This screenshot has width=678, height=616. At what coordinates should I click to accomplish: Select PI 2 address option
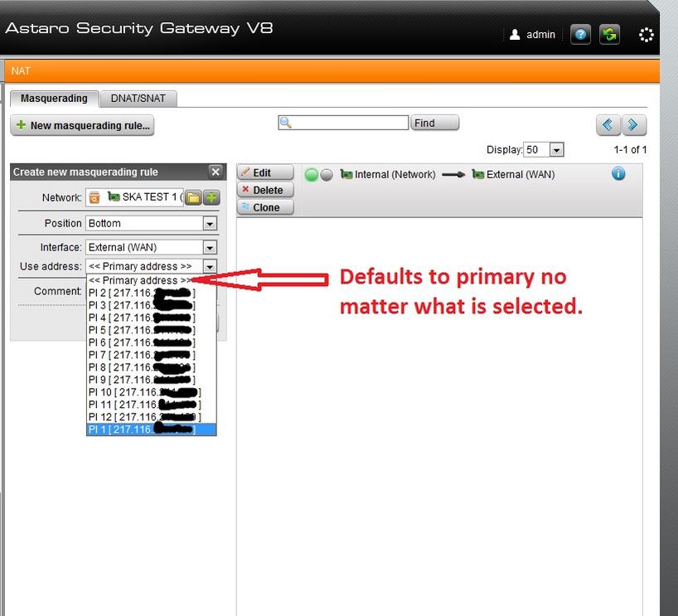[x=152, y=293]
